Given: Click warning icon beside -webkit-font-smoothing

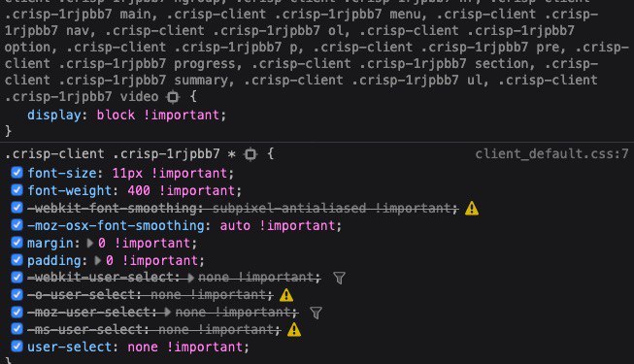Looking at the screenshot, I should click(472, 209).
